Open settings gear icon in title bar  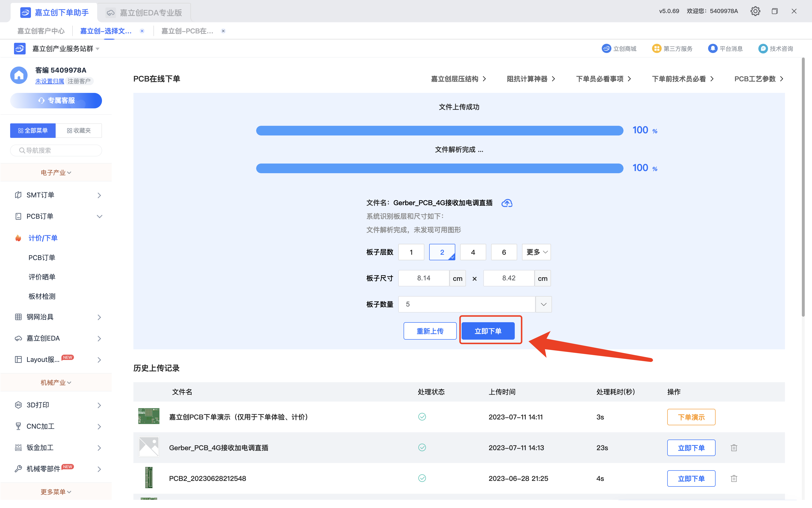pos(755,11)
